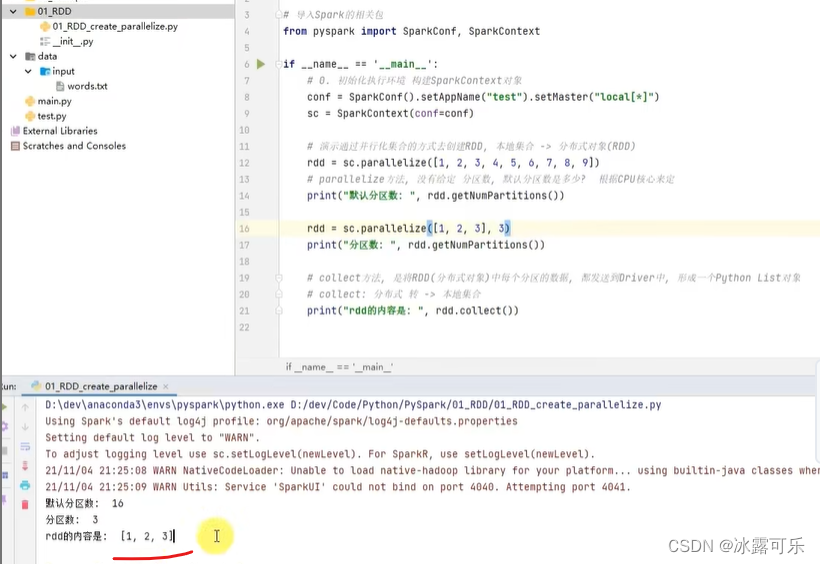Image resolution: width=820 pixels, height=564 pixels.
Task: Click 'Setting default log level' console line
Action: tap(152, 437)
